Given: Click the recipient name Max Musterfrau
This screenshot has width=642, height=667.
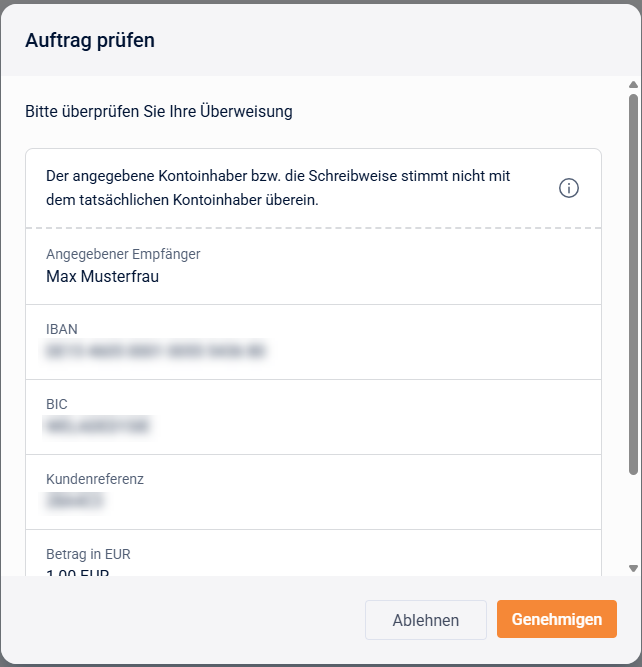Looking at the screenshot, I should 102,276.
